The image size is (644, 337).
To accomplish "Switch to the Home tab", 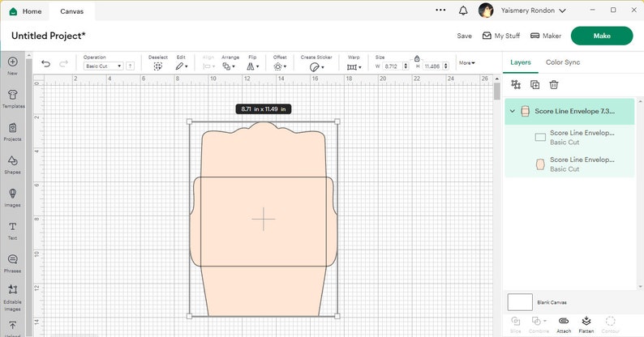I will 25,11.
